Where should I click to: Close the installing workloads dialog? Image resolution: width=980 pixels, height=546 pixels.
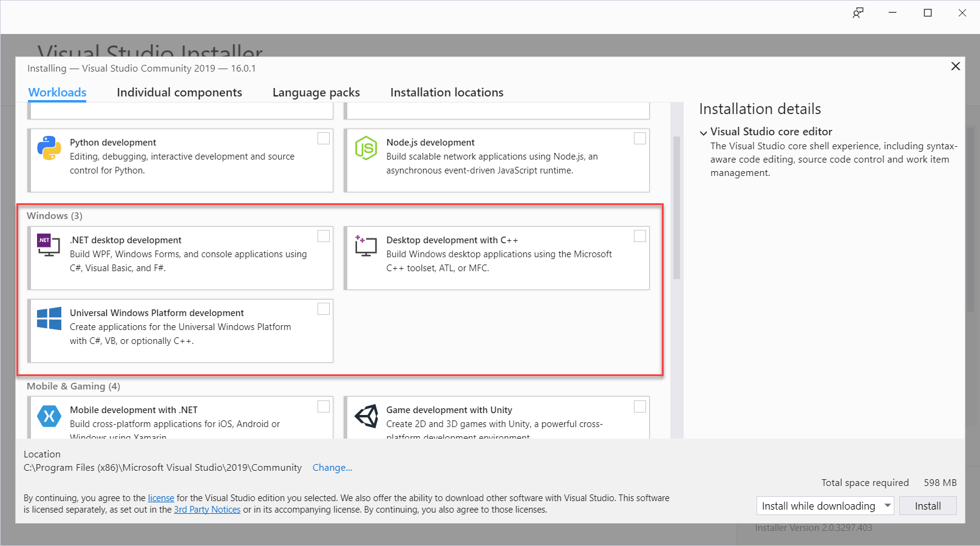[x=956, y=66]
